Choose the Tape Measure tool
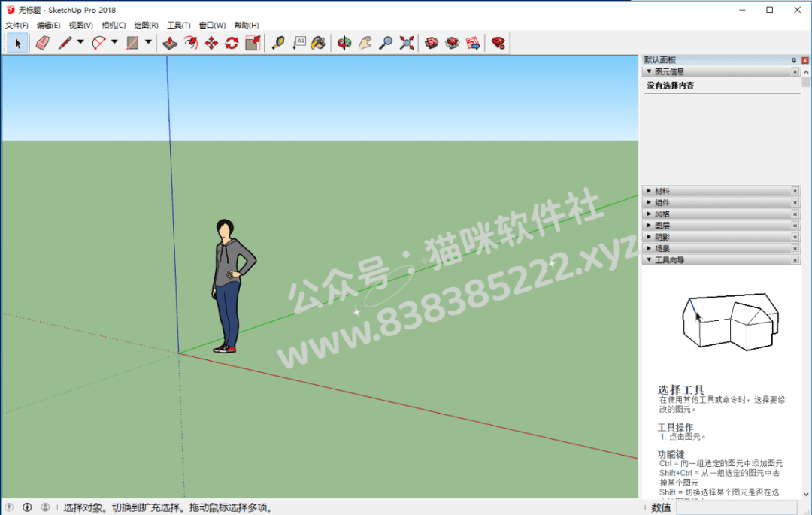 (x=279, y=43)
